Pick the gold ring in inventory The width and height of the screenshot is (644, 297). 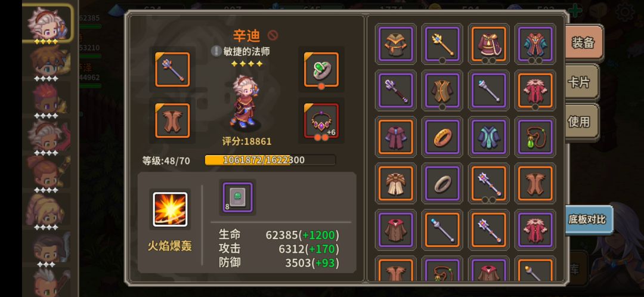coord(442,137)
